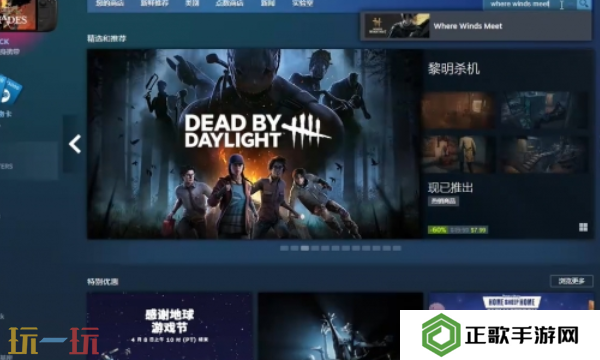Open the 实验室 labs tab
The width and height of the screenshot is (600, 360).
click(302, 3)
